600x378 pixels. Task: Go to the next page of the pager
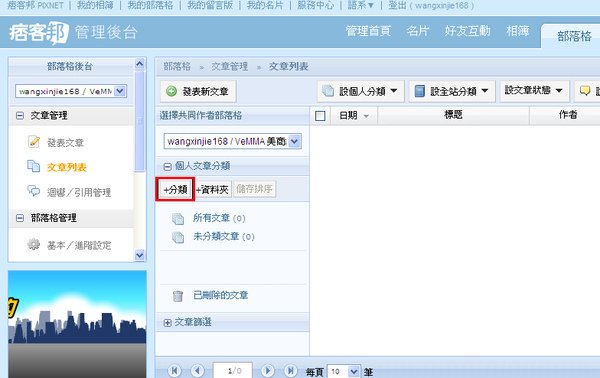267,371
